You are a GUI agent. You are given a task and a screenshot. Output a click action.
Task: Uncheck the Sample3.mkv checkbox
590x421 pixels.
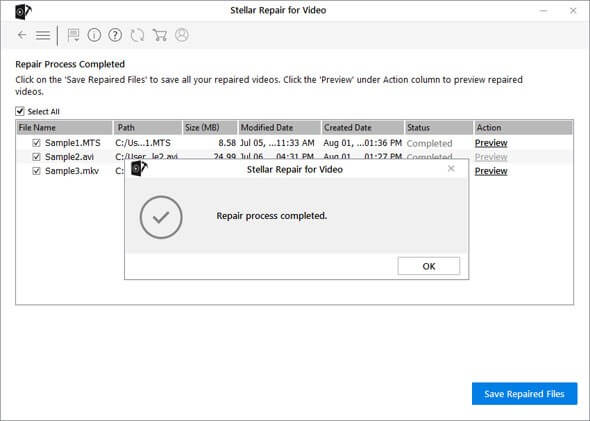coord(36,171)
